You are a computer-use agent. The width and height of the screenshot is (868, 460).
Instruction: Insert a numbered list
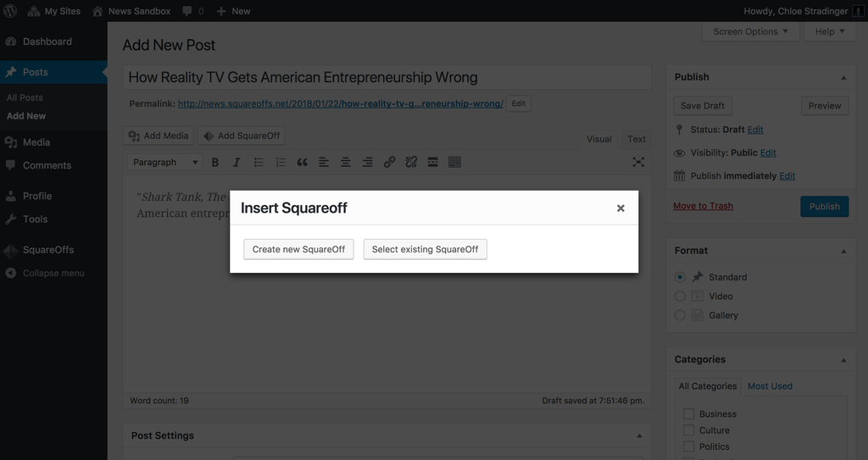click(280, 162)
